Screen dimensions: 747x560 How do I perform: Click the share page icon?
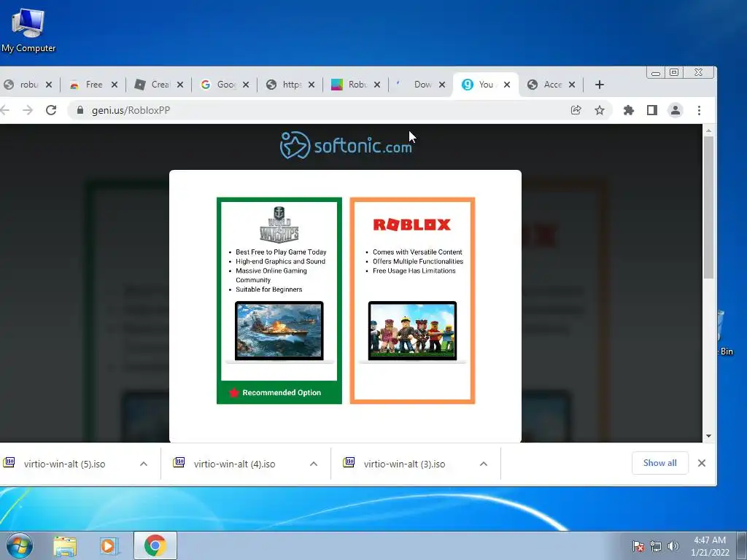pos(576,110)
